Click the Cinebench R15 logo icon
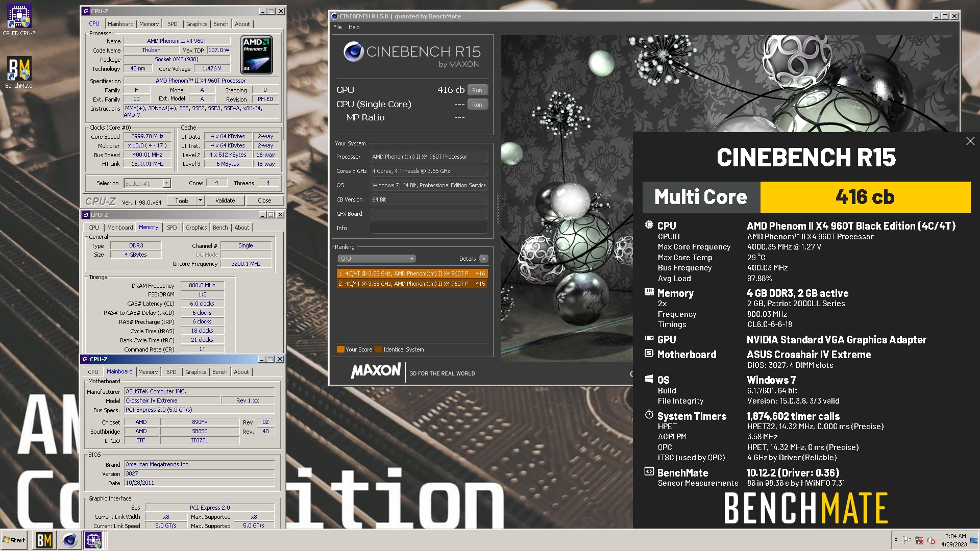The height and width of the screenshot is (551, 980). 353,52
